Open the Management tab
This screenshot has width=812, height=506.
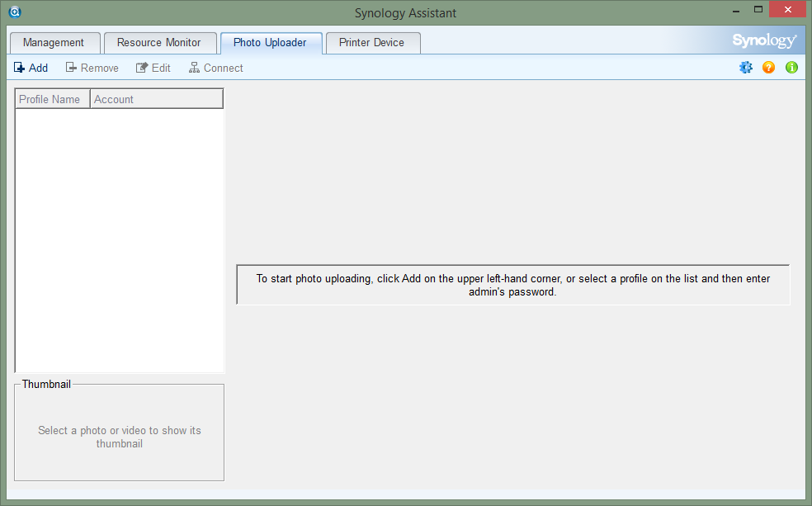[54, 43]
